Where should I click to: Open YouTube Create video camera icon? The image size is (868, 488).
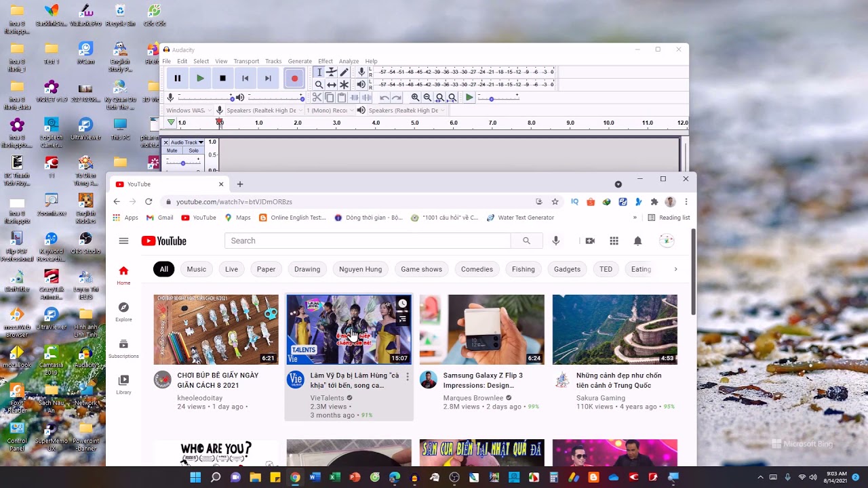coord(590,241)
